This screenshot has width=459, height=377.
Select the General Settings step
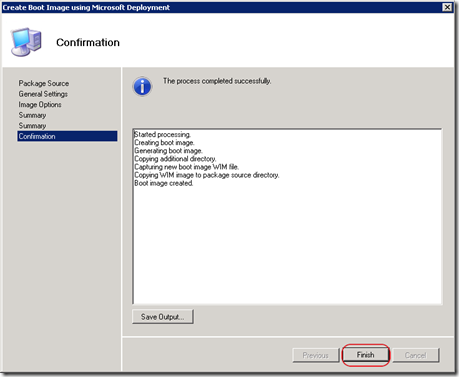click(43, 94)
